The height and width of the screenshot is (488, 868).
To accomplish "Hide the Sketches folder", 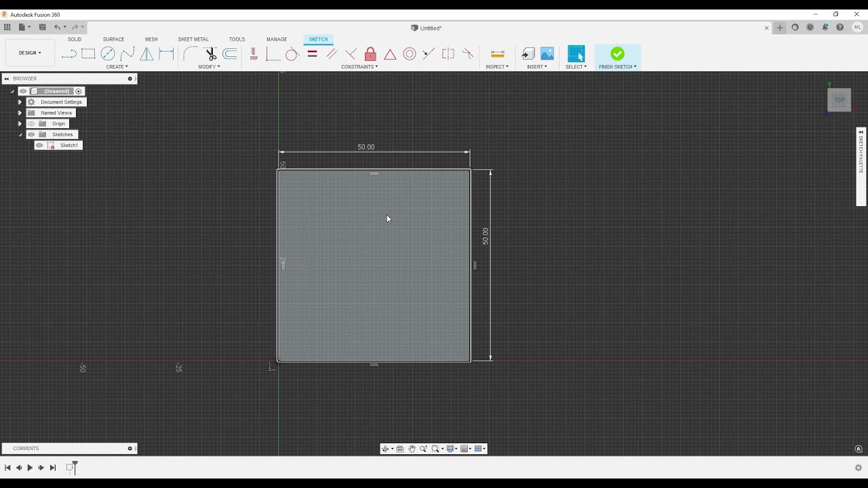I will pyautogui.click(x=31, y=134).
